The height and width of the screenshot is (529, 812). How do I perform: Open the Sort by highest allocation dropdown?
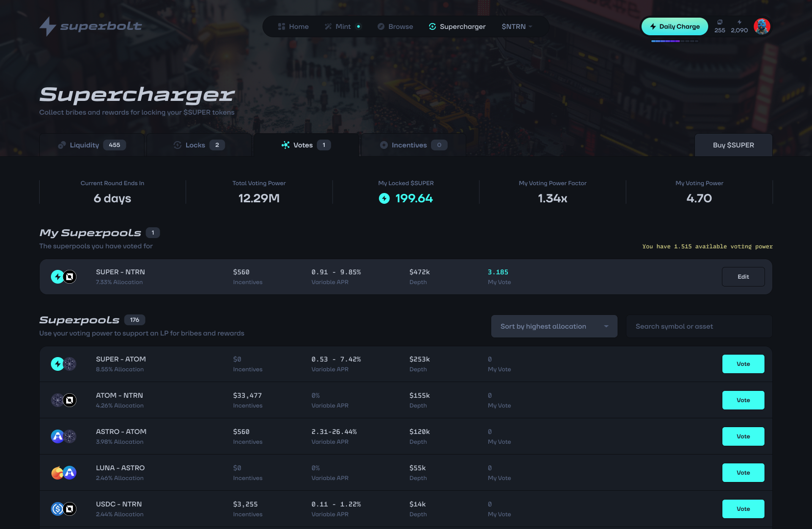[554, 326]
